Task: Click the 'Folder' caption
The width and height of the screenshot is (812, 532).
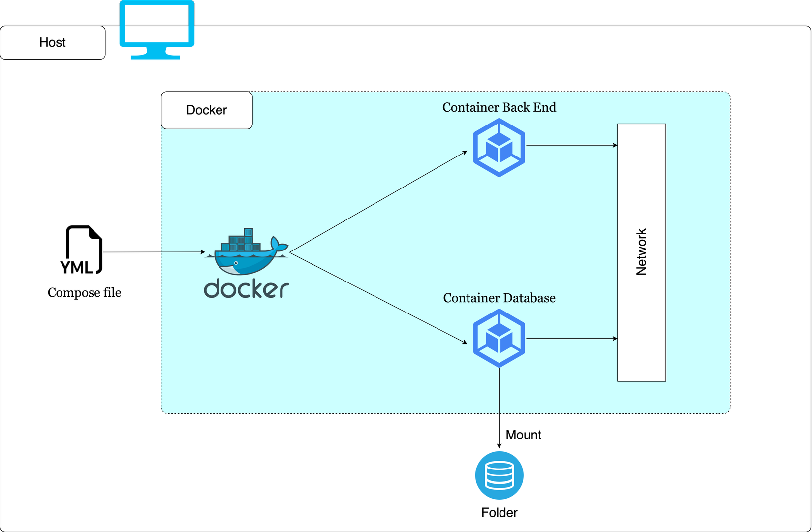Action: [x=499, y=513]
